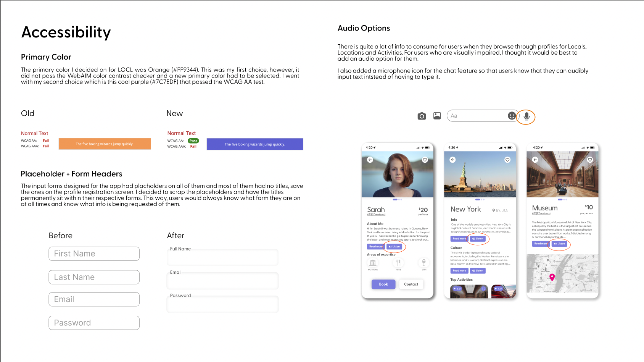Click the orange sample text swatch
This screenshot has width=644, height=362.
pos(105,144)
